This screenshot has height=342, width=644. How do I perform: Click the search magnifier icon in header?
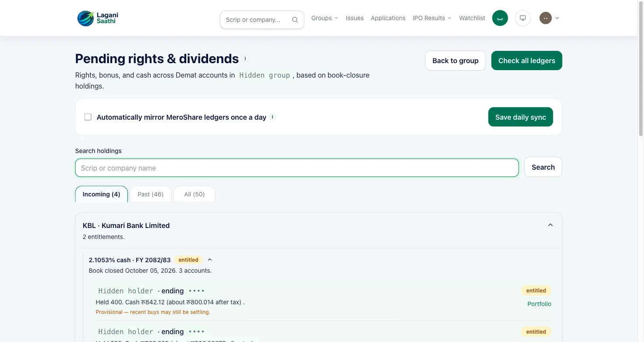point(295,20)
